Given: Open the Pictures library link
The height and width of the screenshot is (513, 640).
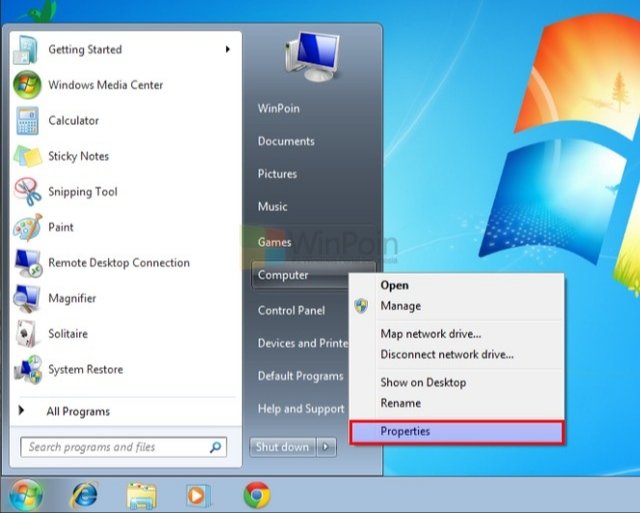Looking at the screenshot, I should click(277, 174).
